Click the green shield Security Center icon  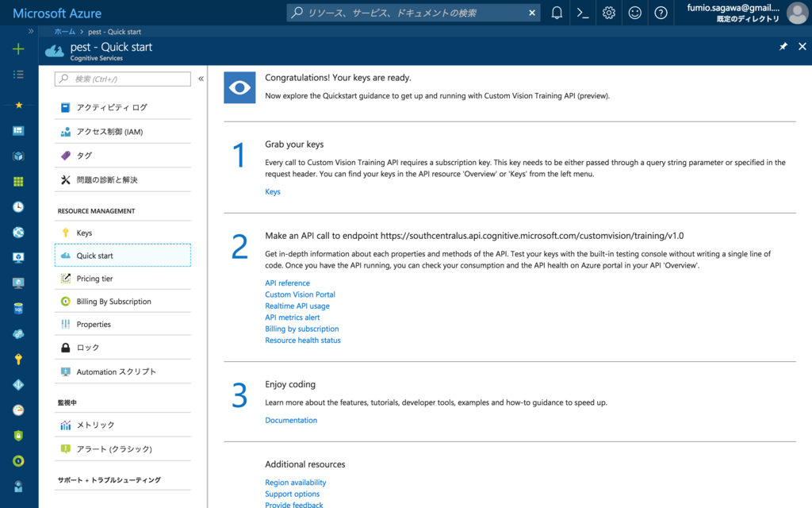point(19,436)
